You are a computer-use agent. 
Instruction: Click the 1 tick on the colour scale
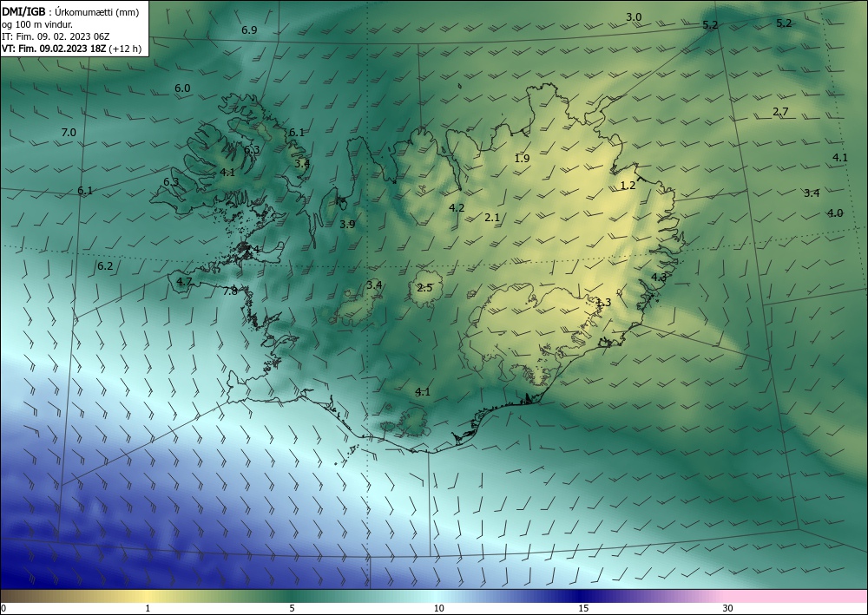148,608
